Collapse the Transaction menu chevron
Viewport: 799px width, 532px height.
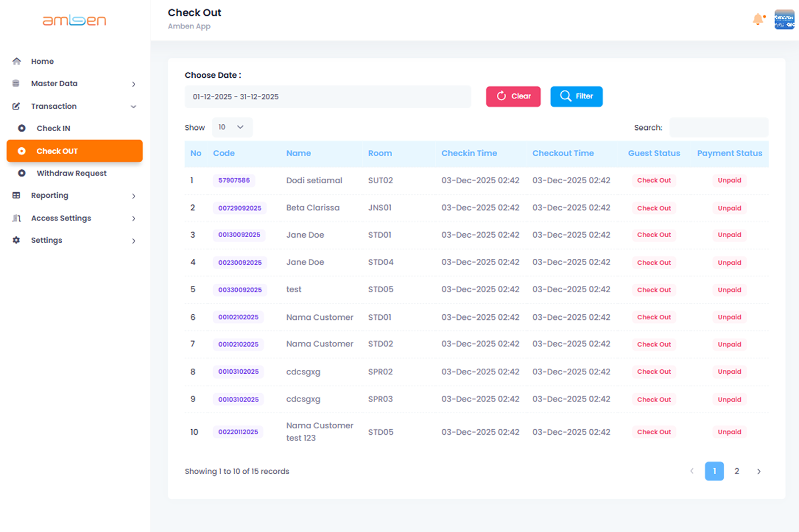(x=133, y=107)
